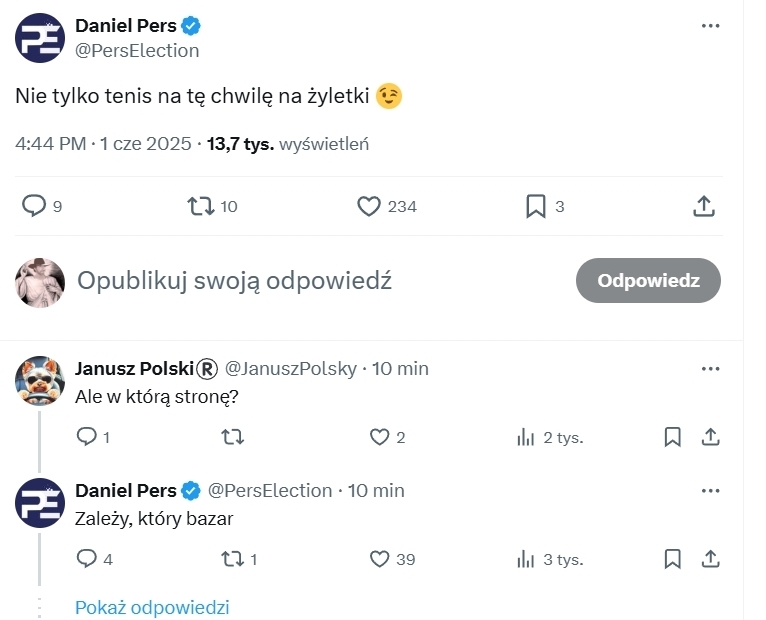
Task: Bookmark Janusz Polski's comment
Action: [x=673, y=437]
